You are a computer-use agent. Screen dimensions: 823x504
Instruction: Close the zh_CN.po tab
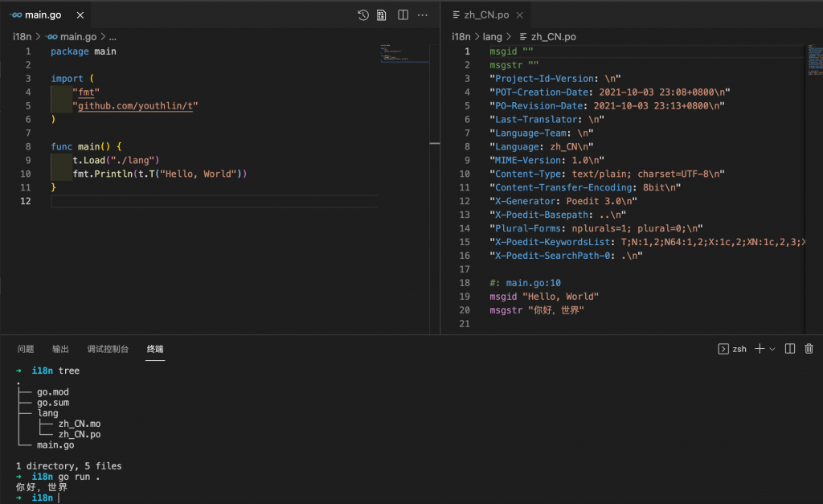(520, 15)
